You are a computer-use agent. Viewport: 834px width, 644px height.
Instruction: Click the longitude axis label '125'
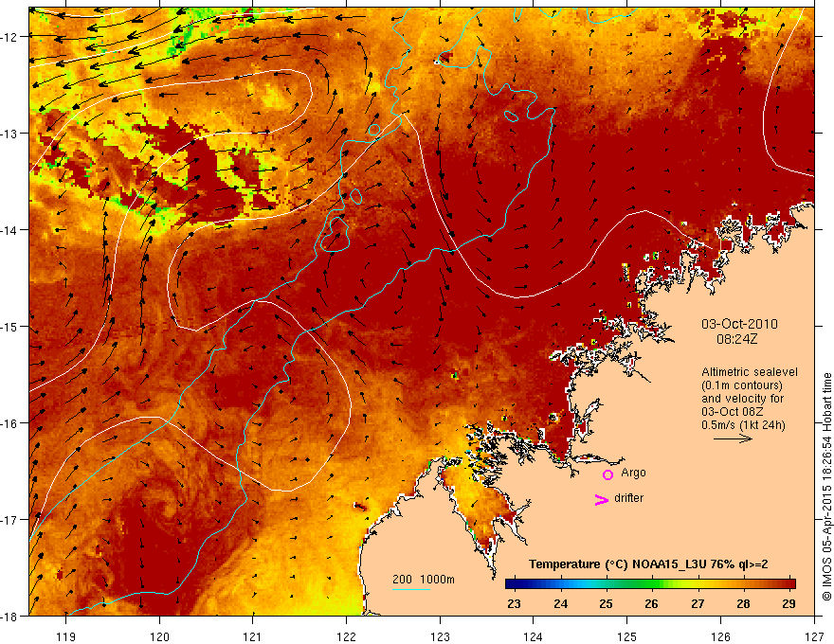(627, 636)
